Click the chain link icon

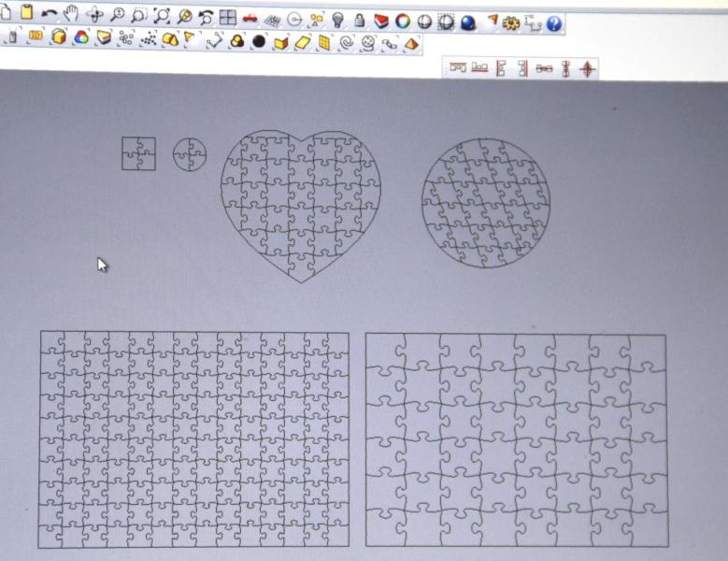point(390,43)
